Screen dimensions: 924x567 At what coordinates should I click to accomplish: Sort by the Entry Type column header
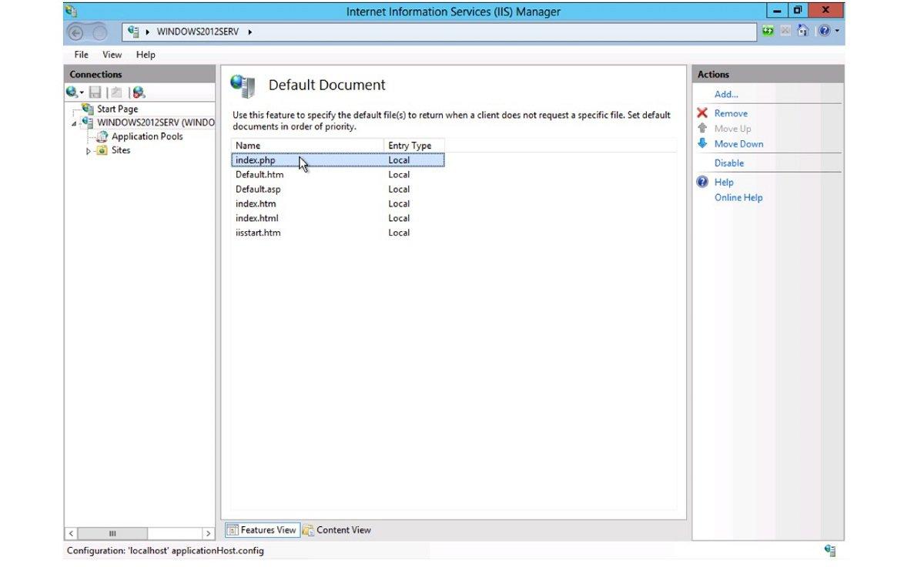[413, 146]
